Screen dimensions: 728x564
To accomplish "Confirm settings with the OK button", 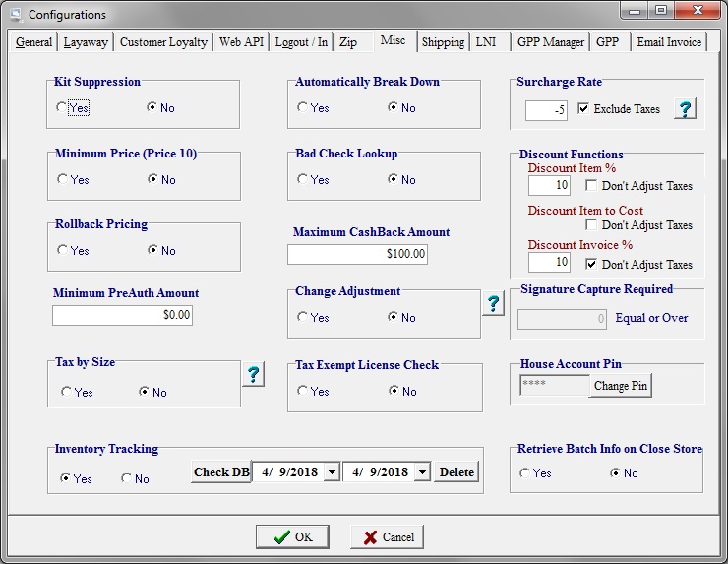I will pos(292,536).
